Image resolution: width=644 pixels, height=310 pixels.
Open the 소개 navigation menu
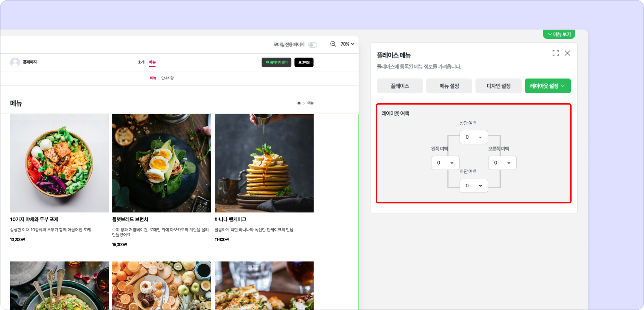141,62
